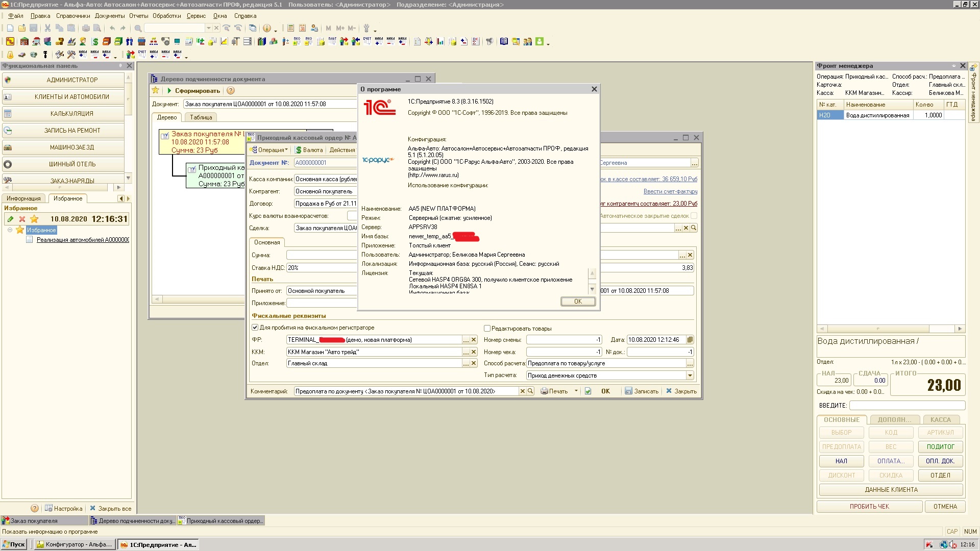Click the wrench tools icon in top toolbar
Image resolution: width=980 pixels, height=551 pixels.
[366, 28]
